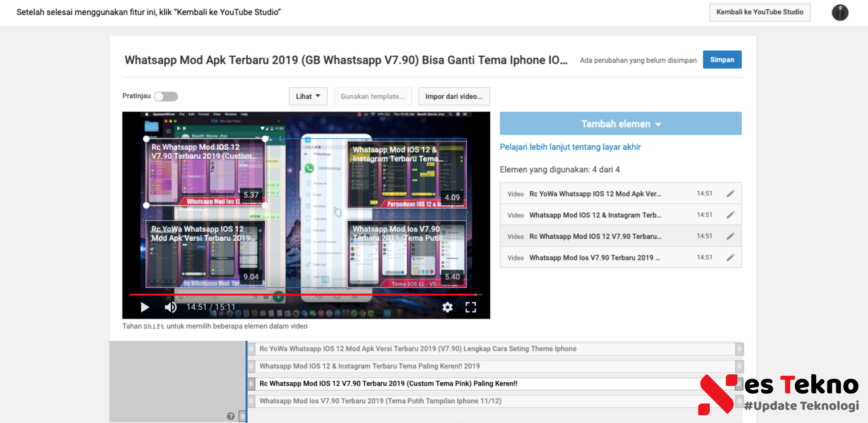Click the help question mark icon
This screenshot has width=868, height=423.
[231, 416]
